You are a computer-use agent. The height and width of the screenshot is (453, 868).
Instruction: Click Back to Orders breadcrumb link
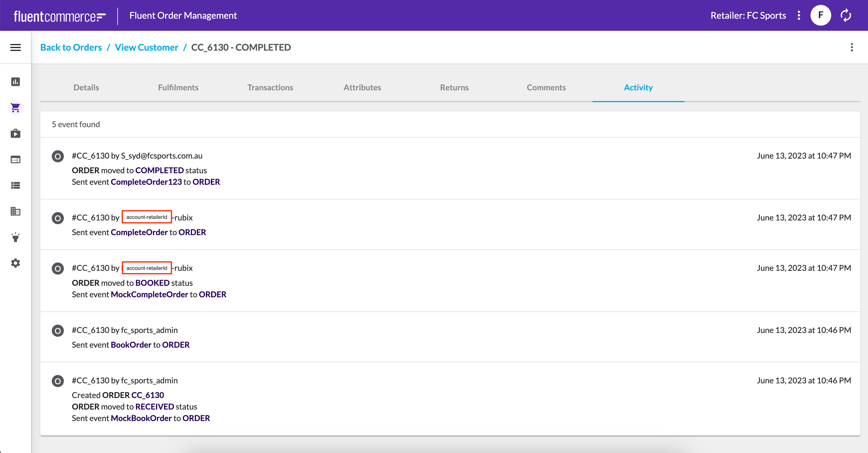click(x=71, y=47)
